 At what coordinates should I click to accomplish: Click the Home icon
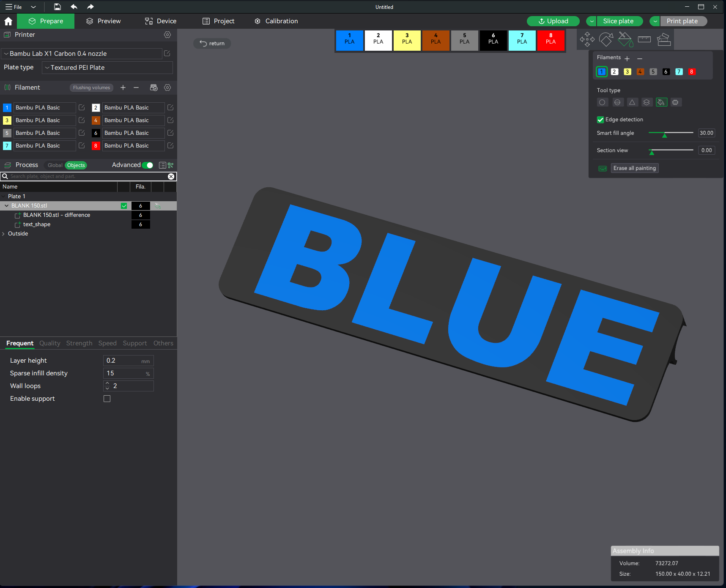(8, 21)
